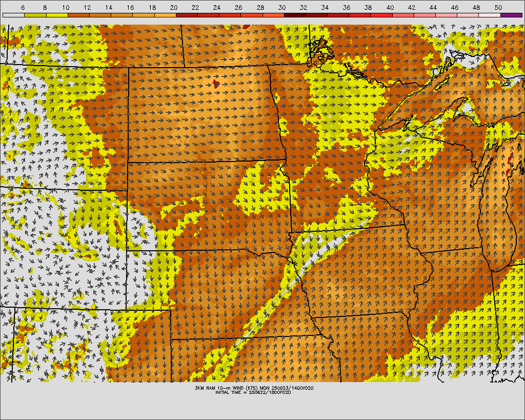
Task: Click the legend label 24
Action: (217, 7)
